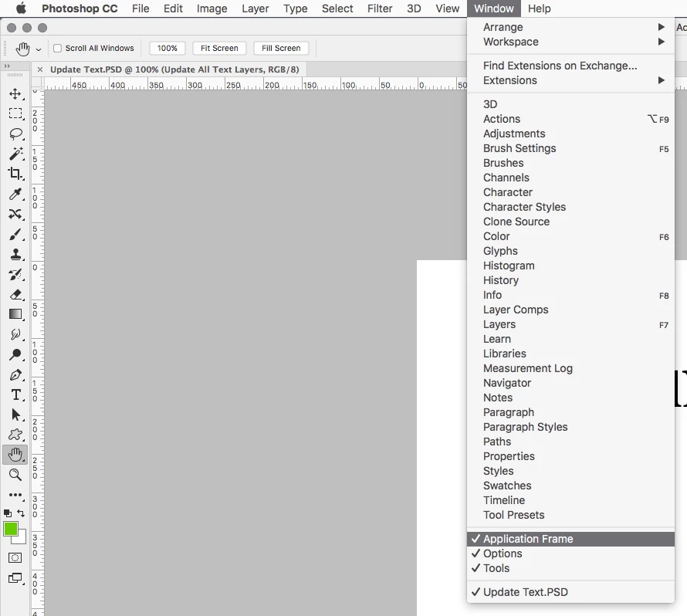The width and height of the screenshot is (687, 616).
Task: Toggle Application Frame off
Action: tap(570, 539)
